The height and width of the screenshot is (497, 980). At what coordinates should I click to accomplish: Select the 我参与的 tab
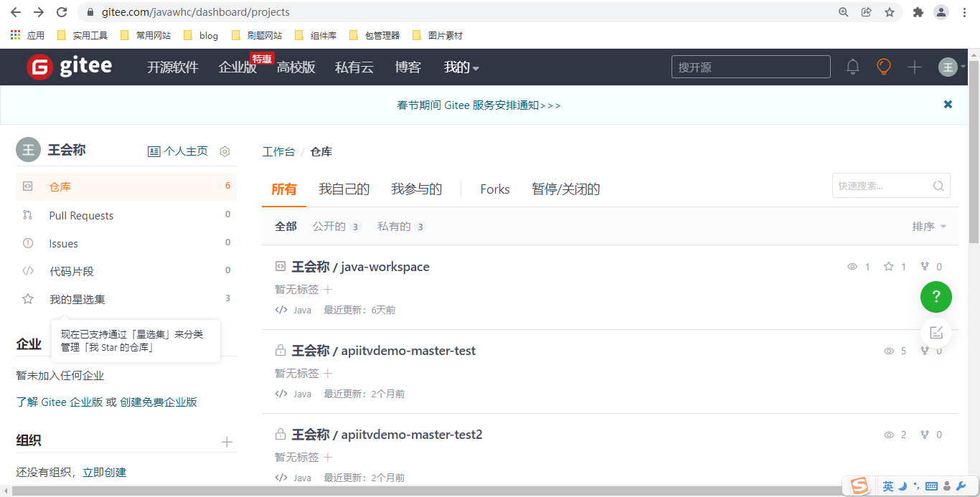pyautogui.click(x=416, y=189)
